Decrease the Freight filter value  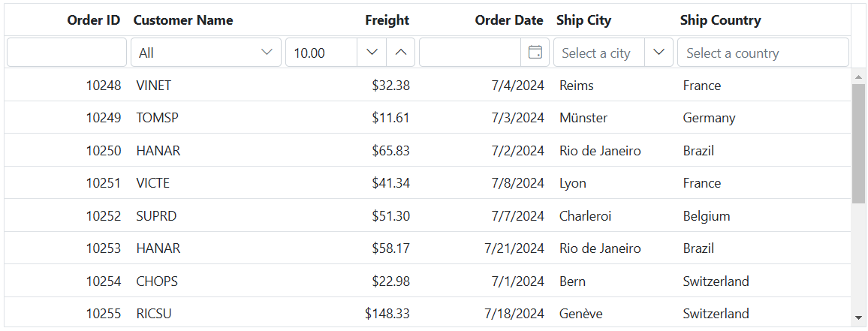(372, 53)
